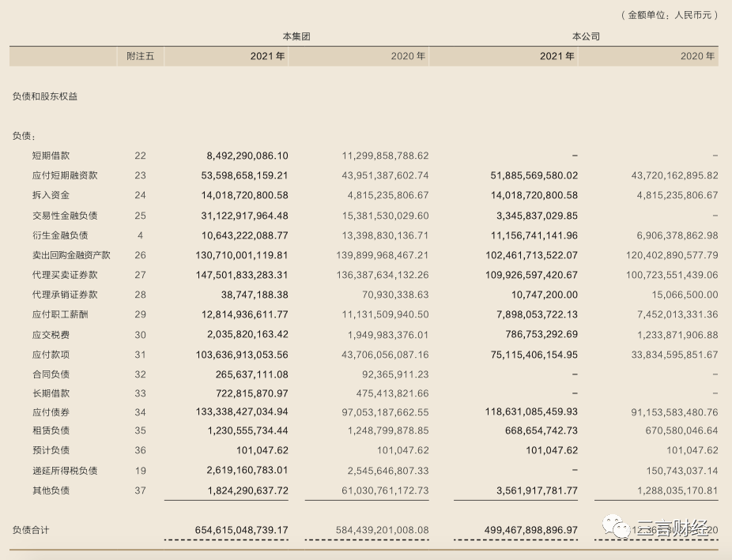Select the 应付职工薪酬 row label

tap(60, 314)
